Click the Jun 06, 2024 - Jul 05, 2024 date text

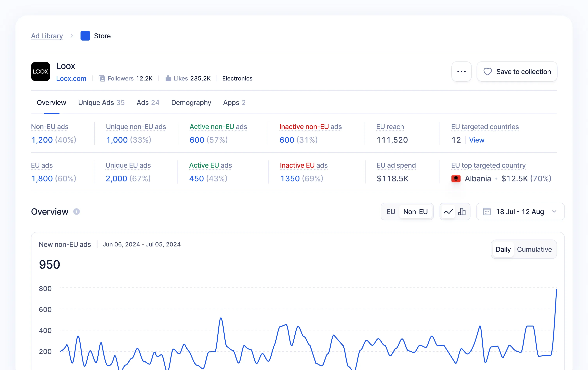[142, 244]
